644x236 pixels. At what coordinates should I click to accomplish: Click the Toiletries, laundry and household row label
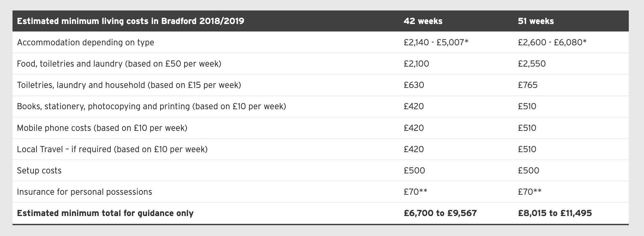coord(129,85)
